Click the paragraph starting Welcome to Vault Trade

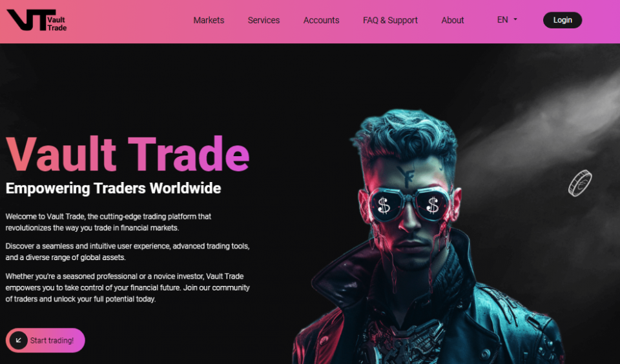coord(108,222)
